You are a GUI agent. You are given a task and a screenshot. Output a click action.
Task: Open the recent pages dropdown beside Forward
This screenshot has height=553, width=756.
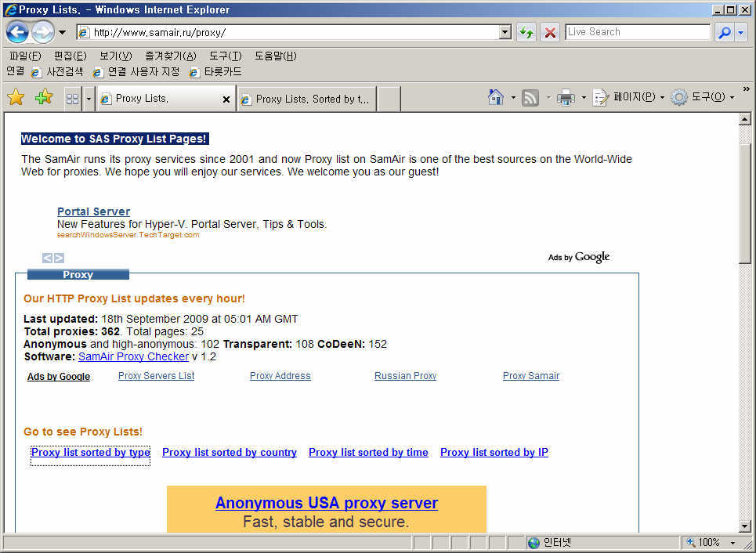pyautogui.click(x=62, y=32)
